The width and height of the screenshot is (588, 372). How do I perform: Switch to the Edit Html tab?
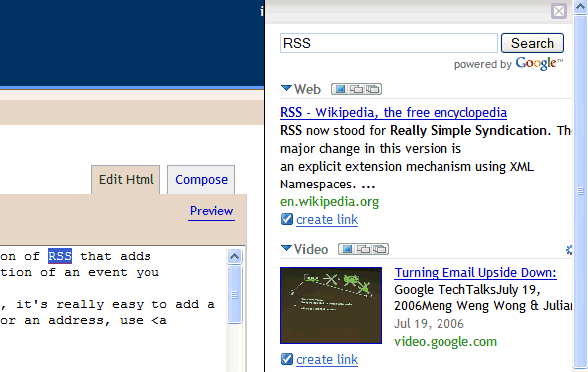[x=126, y=180]
